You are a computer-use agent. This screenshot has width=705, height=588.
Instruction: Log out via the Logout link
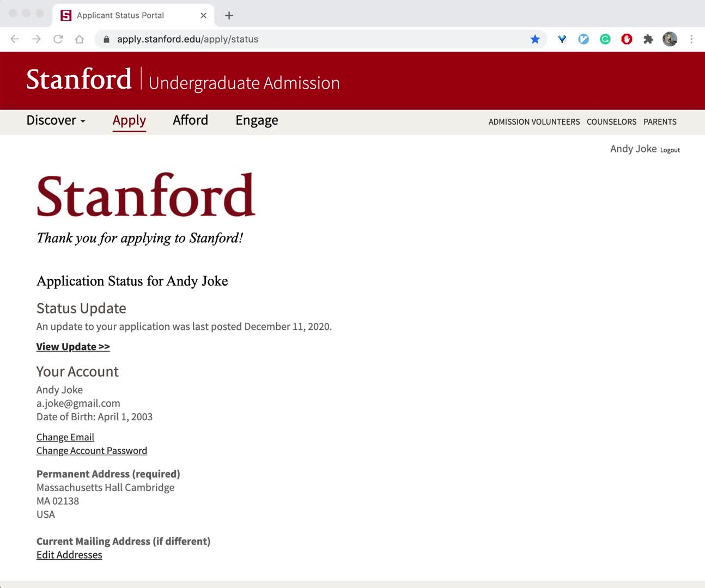670,150
